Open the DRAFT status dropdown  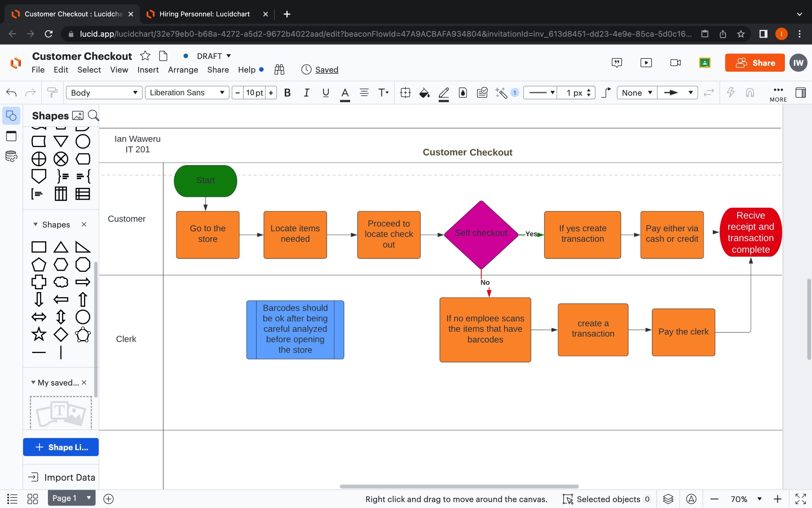click(x=214, y=56)
